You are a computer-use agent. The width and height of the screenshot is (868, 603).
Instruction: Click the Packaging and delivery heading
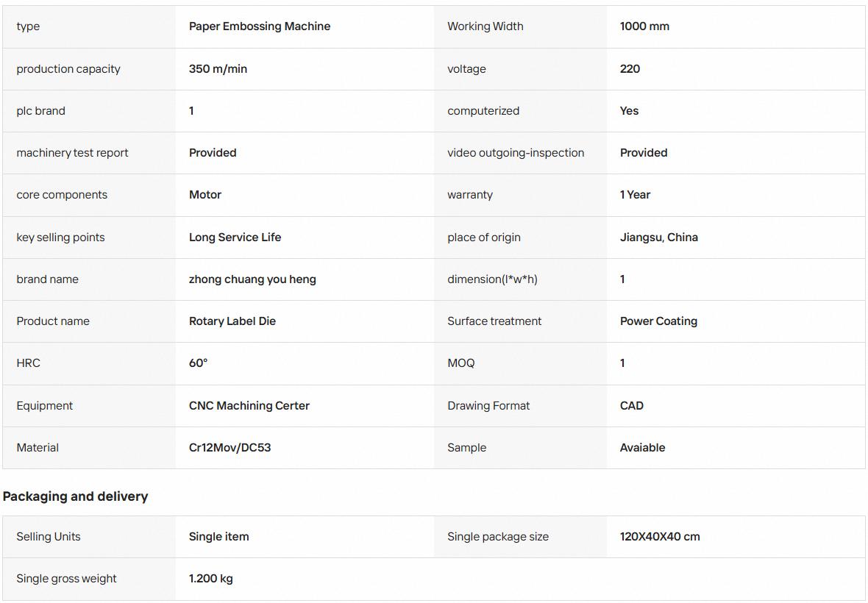(75, 497)
